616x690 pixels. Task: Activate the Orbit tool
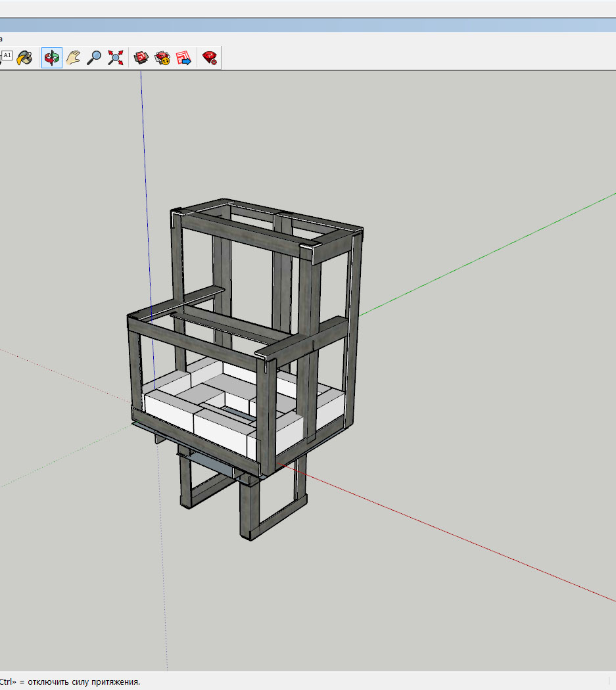coord(52,58)
